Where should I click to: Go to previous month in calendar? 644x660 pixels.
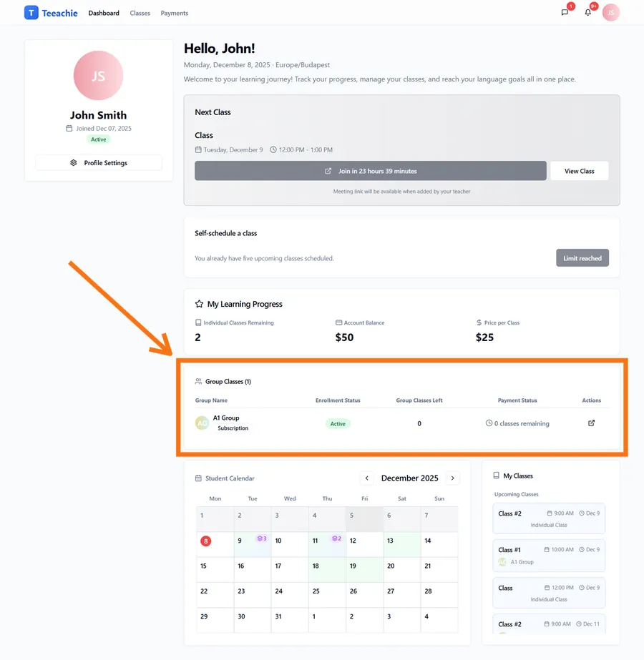[x=367, y=478]
